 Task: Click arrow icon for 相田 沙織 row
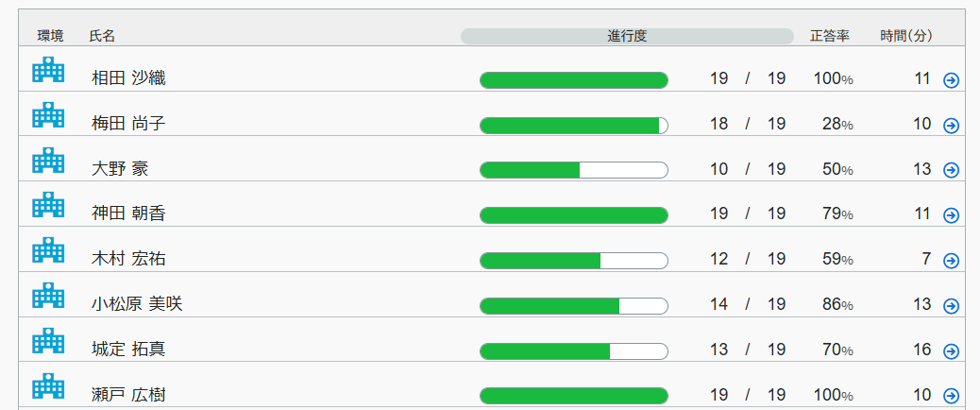[x=951, y=80]
